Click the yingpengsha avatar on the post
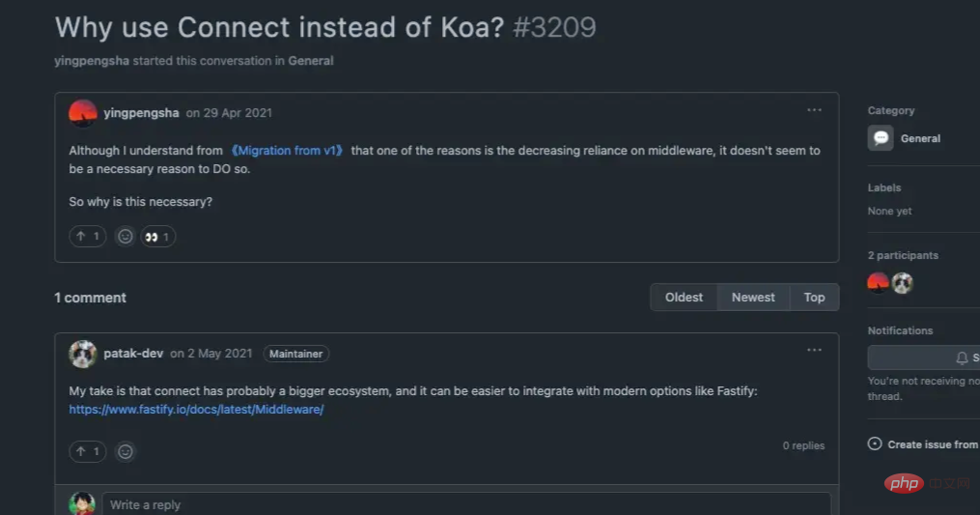Image resolution: width=980 pixels, height=515 pixels. [83, 112]
